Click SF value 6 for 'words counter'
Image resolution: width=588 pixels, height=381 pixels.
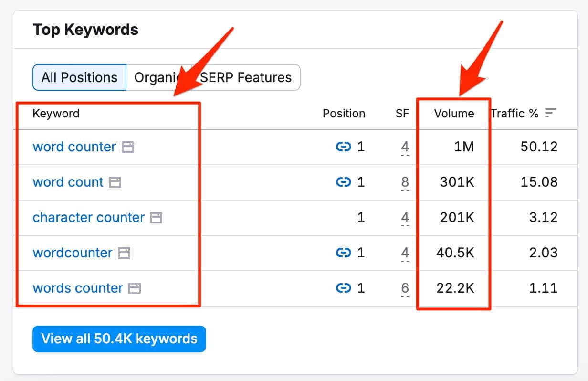click(405, 288)
